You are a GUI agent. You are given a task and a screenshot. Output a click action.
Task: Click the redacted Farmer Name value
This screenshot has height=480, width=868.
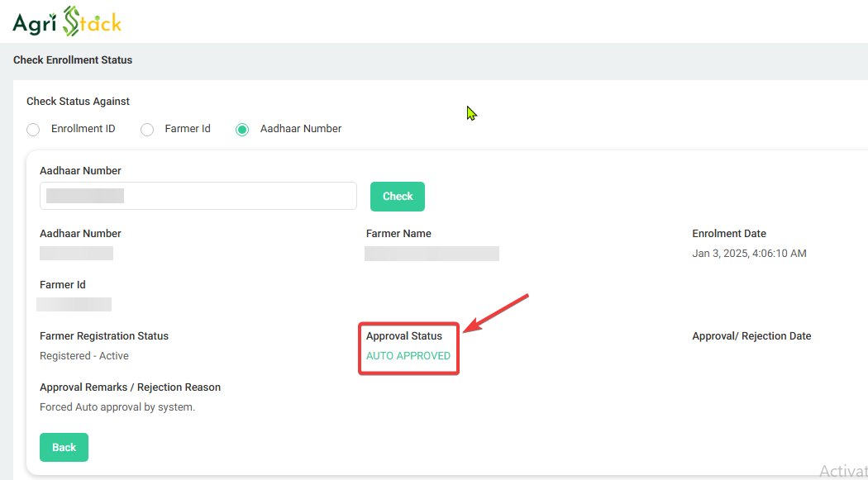pos(432,254)
